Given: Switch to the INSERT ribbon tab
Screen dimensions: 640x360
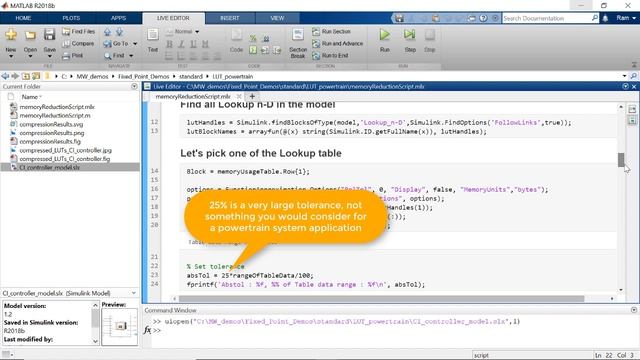Looking at the screenshot, I should [230, 18].
